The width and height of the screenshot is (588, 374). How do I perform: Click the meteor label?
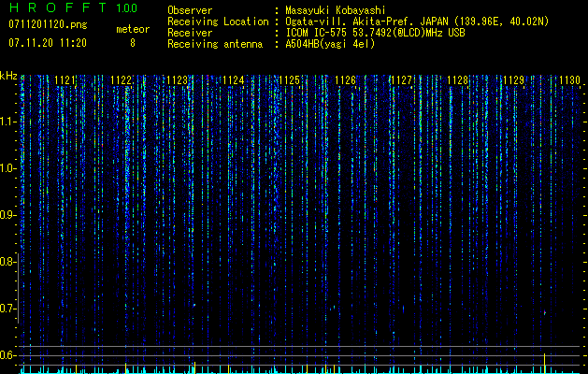coord(133,29)
